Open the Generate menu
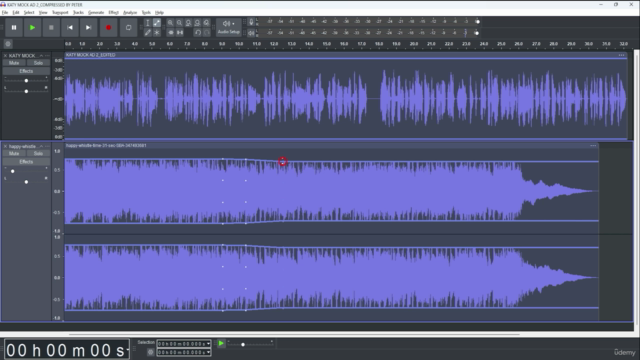This screenshot has height=360, width=640. [x=96, y=13]
